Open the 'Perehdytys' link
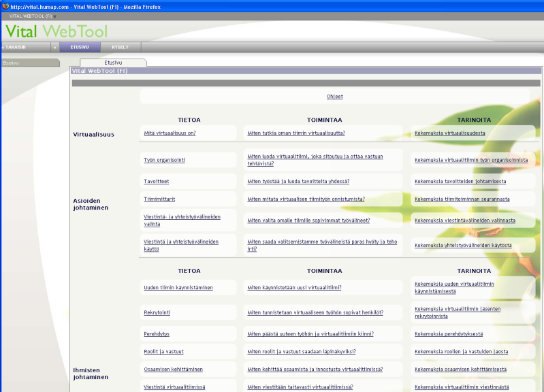 click(157, 333)
